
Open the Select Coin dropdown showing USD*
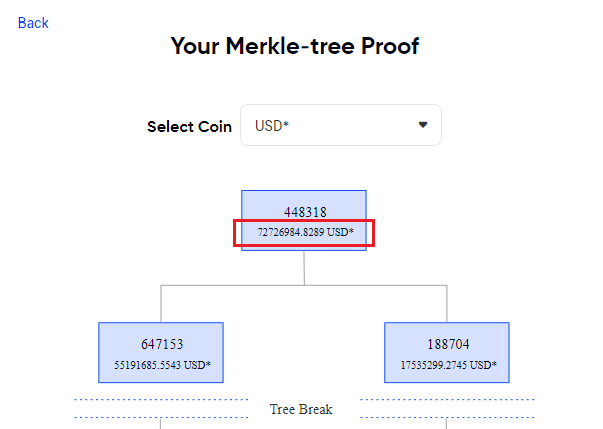(340, 125)
